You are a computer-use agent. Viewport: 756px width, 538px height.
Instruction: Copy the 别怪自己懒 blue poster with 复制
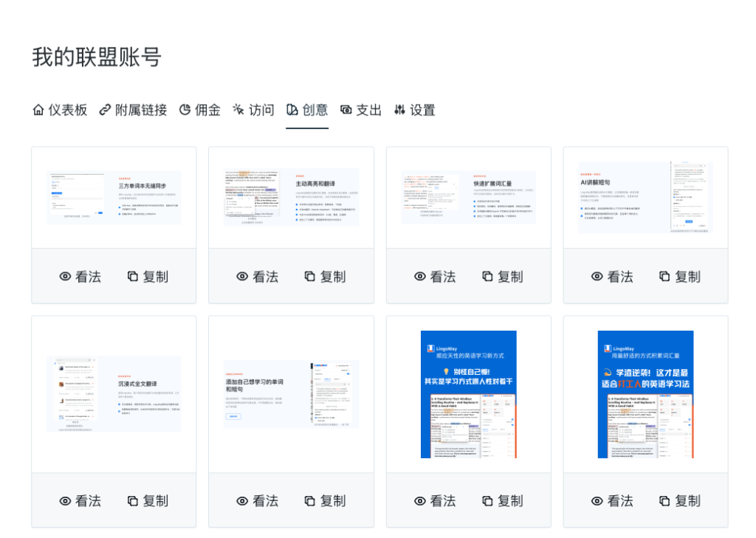point(502,501)
